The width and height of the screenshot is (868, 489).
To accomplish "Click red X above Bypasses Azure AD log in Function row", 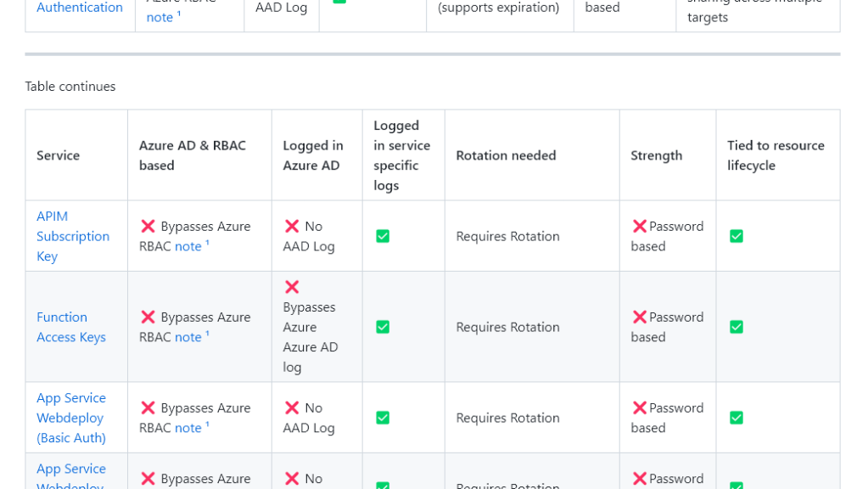I will pos(292,287).
